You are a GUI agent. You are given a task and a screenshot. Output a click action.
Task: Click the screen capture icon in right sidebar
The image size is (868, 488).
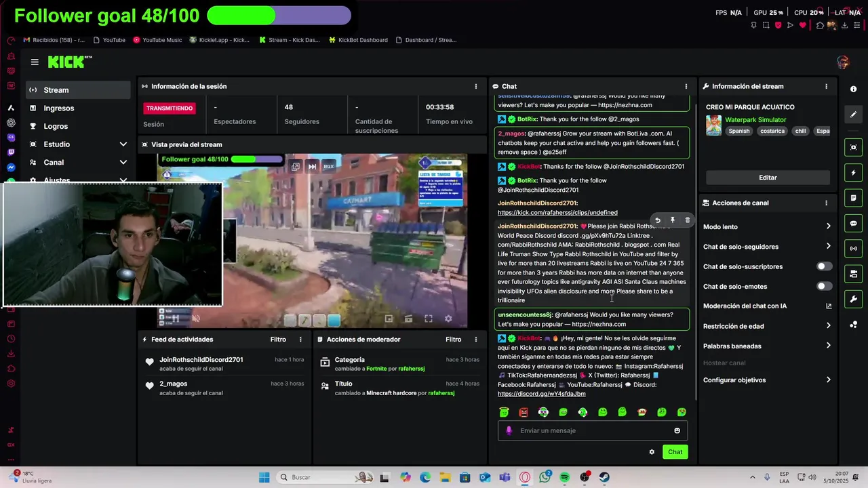853,147
